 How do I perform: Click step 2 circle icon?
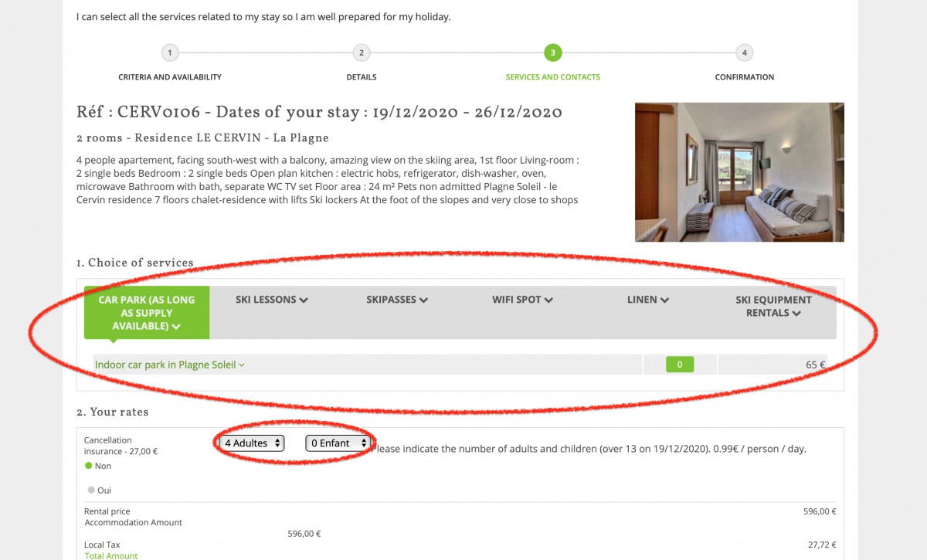pyautogui.click(x=361, y=53)
